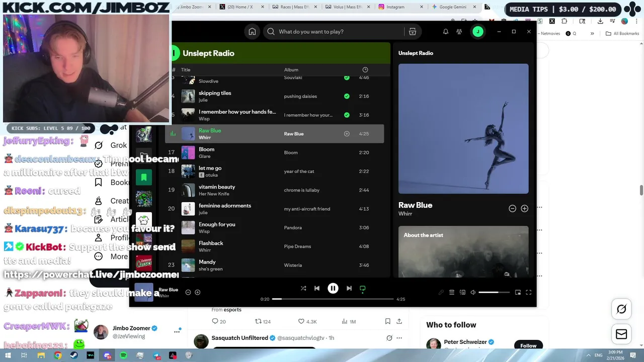Open lyrics microphone icon in player bar

pos(441,292)
